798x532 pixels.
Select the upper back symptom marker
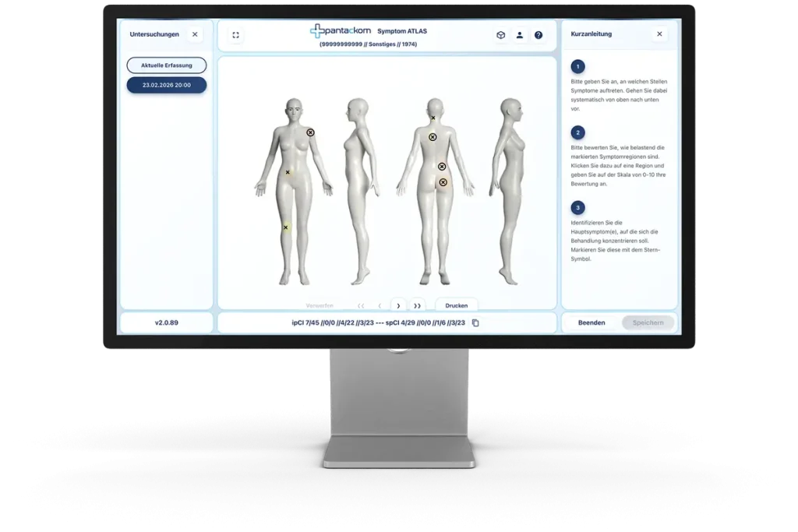(x=433, y=137)
